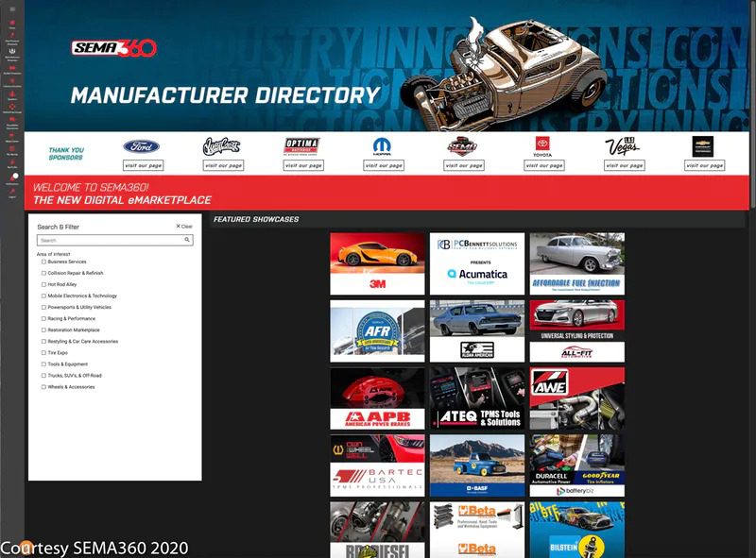Check the Business Services filter
Image resolution: width=756 pixels, height=558 pixels.
coord(43,262)
